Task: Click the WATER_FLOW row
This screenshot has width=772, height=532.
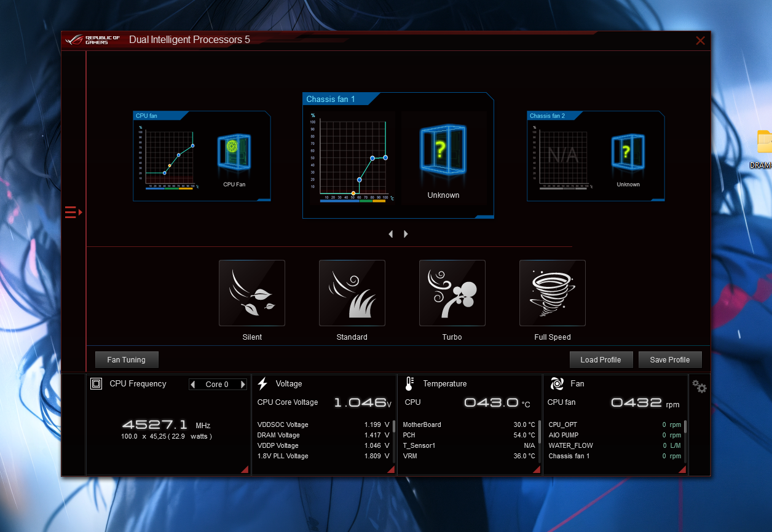Action: tap(615, 446)
